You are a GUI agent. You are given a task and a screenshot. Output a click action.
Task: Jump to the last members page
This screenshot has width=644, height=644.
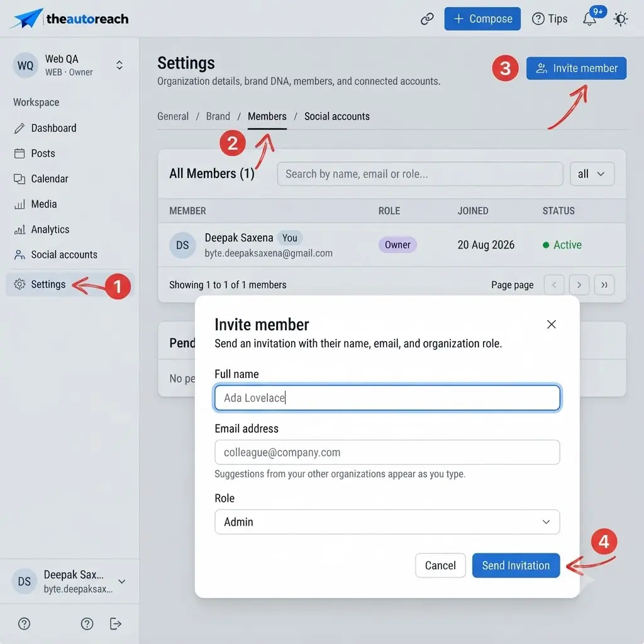coord(604,285)
